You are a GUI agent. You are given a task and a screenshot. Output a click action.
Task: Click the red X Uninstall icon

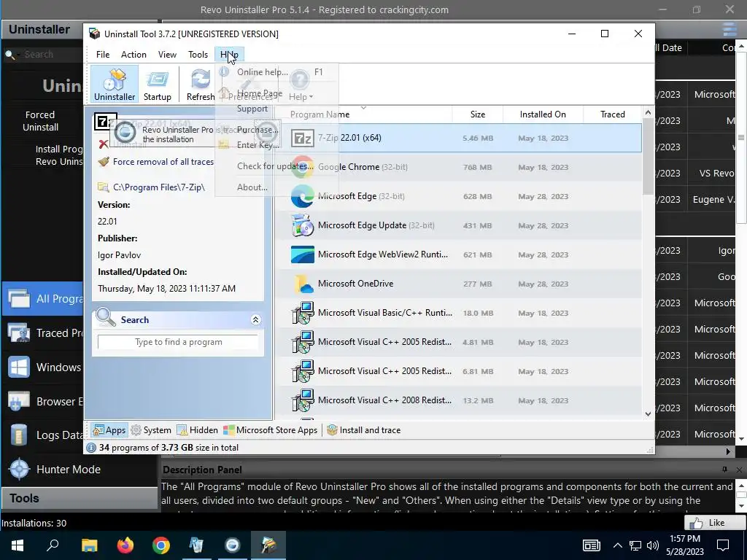(103, 144)
